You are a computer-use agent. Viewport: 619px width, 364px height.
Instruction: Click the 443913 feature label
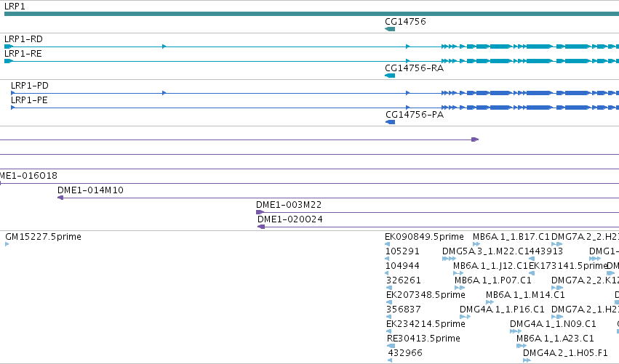tap(546, 251)
